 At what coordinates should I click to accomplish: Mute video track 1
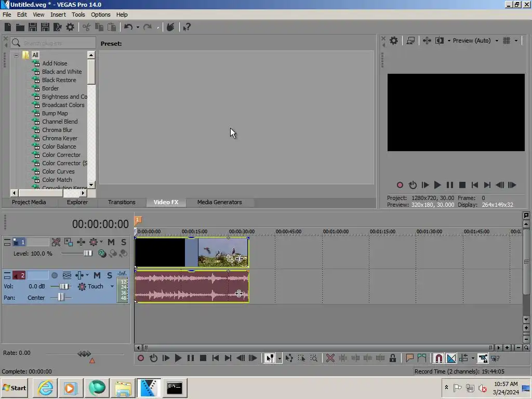tap(111, 242)
